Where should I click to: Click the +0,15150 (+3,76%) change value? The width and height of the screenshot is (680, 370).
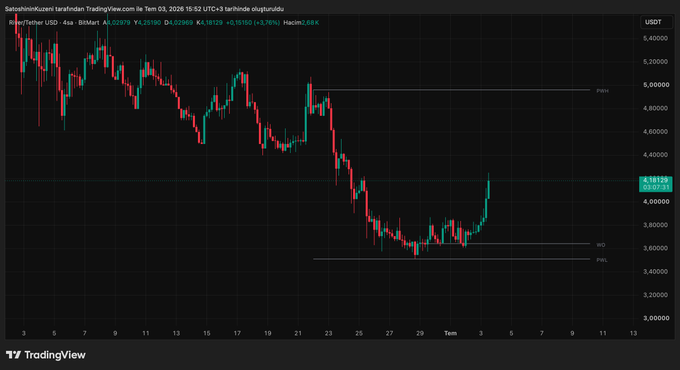click(x=253, y=23)
